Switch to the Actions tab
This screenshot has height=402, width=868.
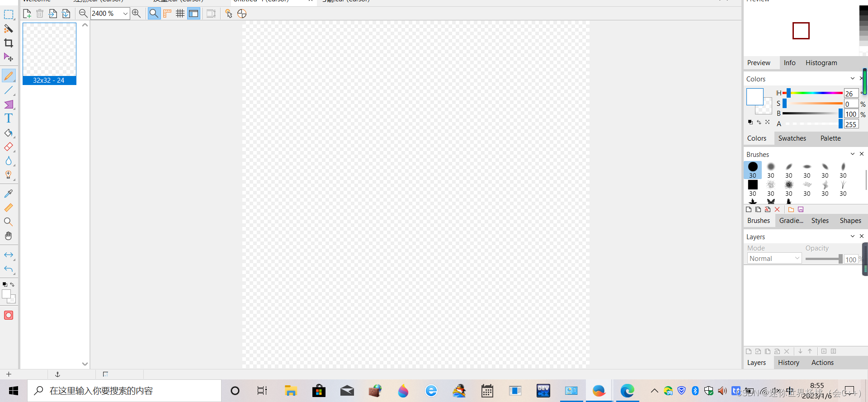[822, 363]
